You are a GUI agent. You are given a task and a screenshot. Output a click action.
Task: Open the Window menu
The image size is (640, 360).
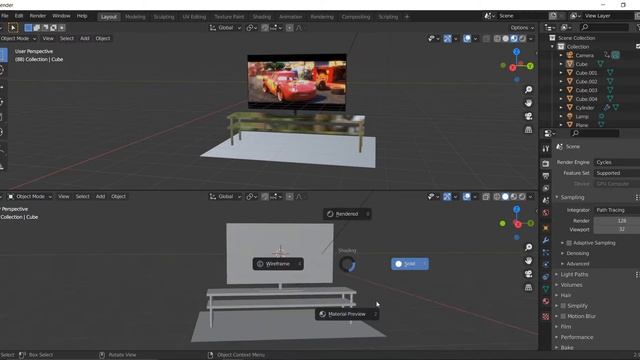[61, 16]
